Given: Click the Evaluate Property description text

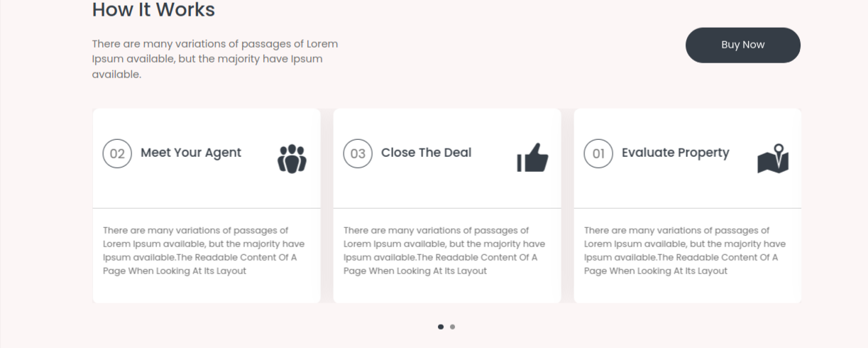Looking at the screenshot, I should [x=685, y=251].
